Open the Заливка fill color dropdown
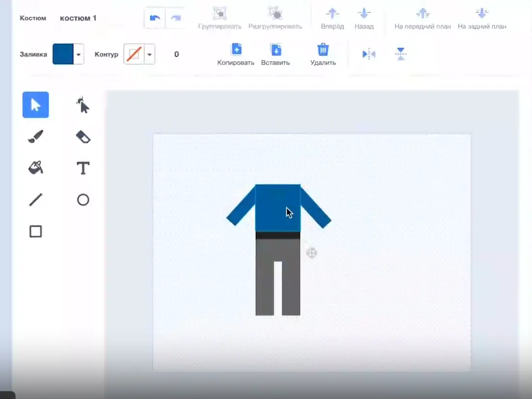 78,54
